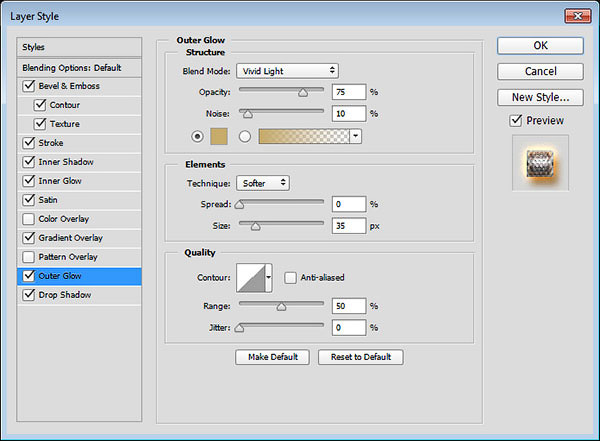Open the Satin effect settings
Screen dimensions: 600x441
point(48,200)
